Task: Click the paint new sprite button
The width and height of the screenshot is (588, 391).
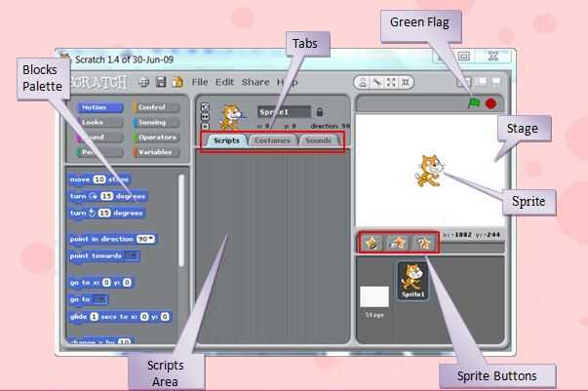Action: point(372,244)
